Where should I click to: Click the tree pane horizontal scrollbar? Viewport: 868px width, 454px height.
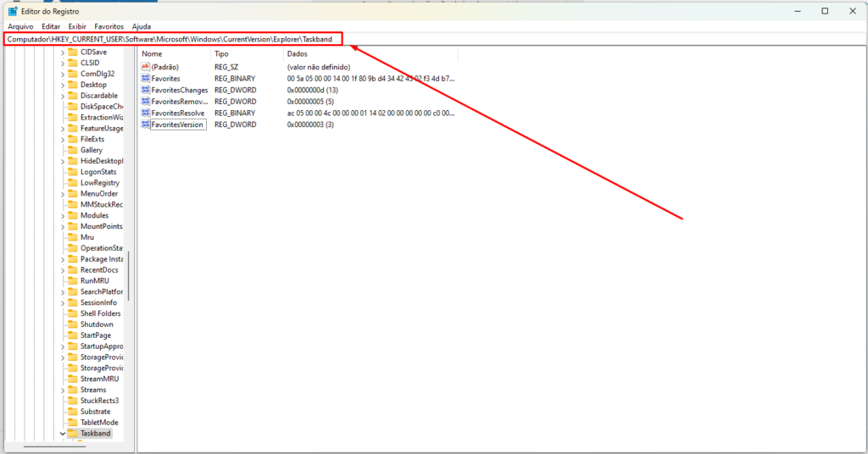tap(54, 447)
